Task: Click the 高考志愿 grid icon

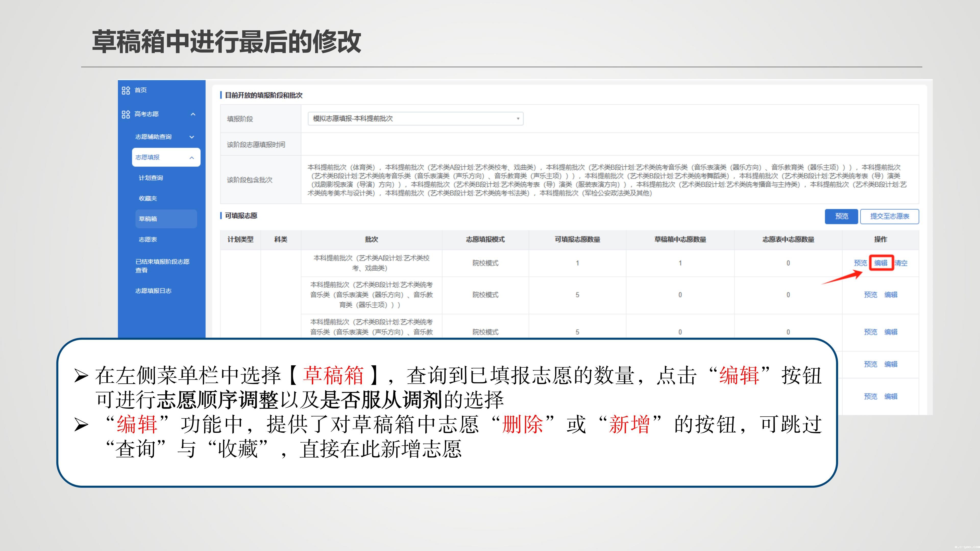Action: [x=126, y=114]
